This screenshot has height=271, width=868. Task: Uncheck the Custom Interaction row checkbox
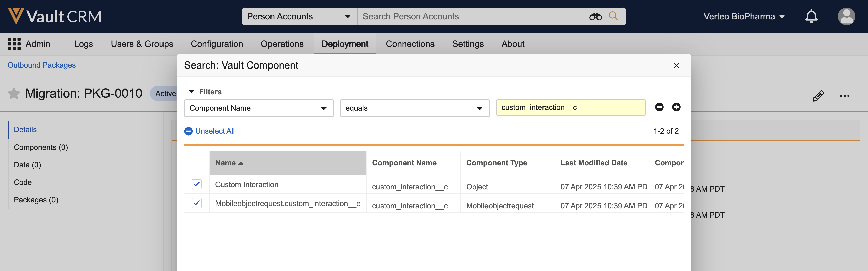tap(196, 184)
